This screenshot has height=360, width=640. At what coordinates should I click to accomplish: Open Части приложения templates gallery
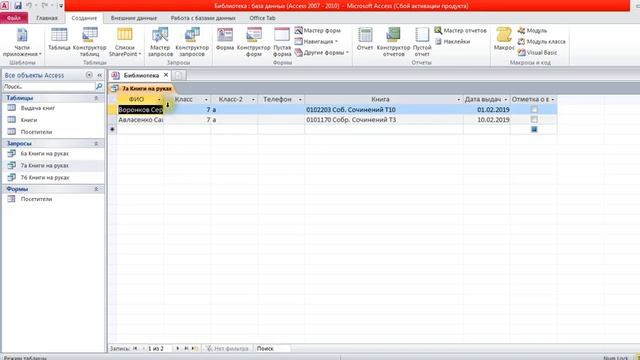[x=22, y=42]
